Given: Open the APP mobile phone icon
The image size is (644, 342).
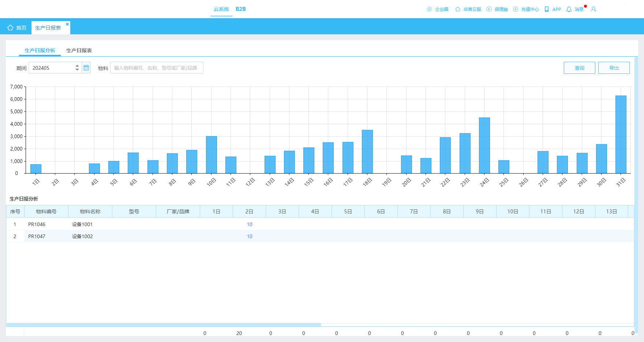Looking at the screenshot, I should click(546, 9).
